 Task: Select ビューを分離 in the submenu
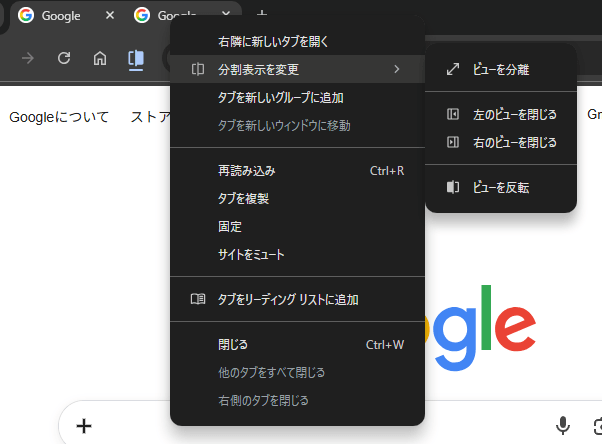pos(501,69)
